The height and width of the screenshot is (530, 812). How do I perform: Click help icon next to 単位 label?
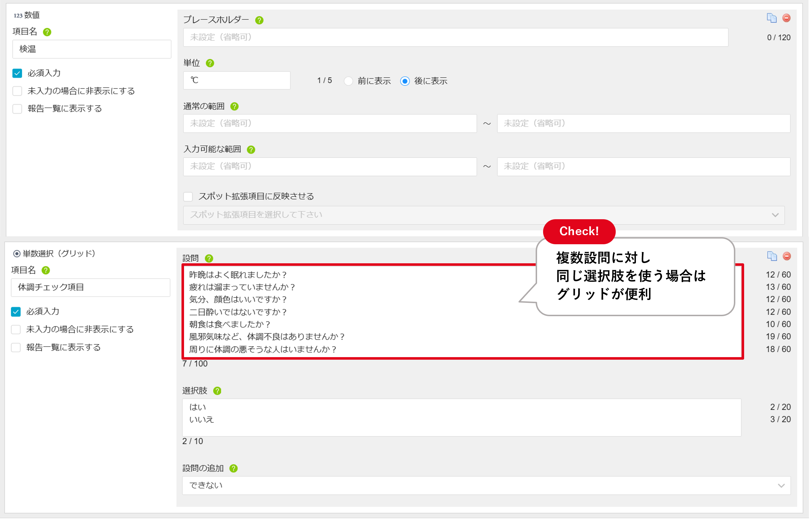[x=210, y=63]
